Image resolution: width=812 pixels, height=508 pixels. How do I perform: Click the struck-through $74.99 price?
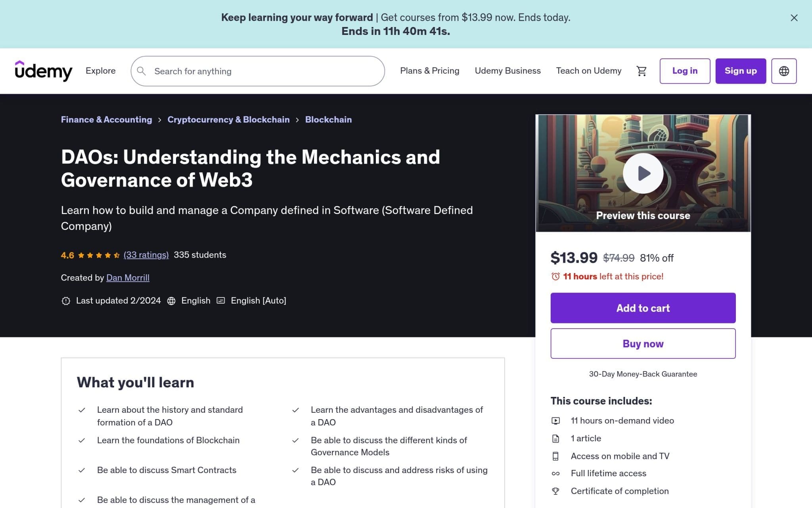619,258
